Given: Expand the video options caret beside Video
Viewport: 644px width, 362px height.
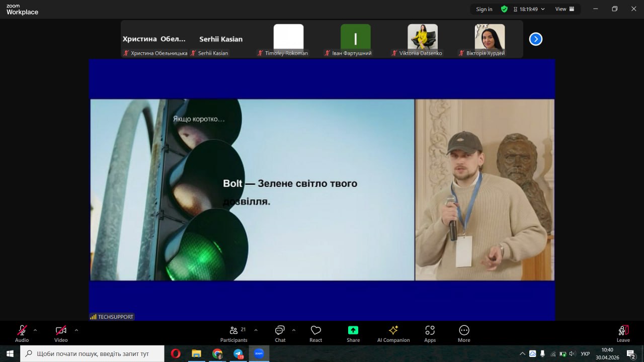Looking at the screenshot, I should tap(76, 330).
